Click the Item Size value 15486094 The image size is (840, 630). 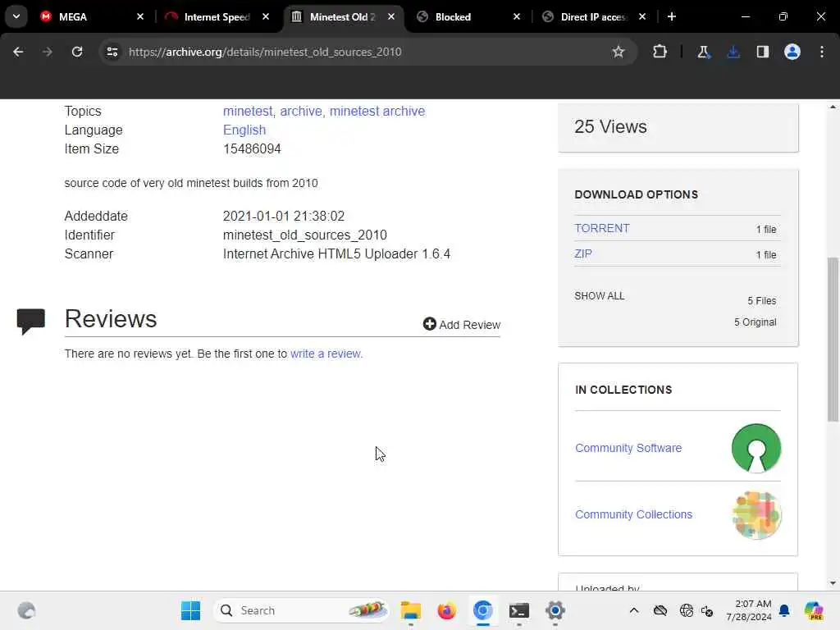(x=252, y=149)
